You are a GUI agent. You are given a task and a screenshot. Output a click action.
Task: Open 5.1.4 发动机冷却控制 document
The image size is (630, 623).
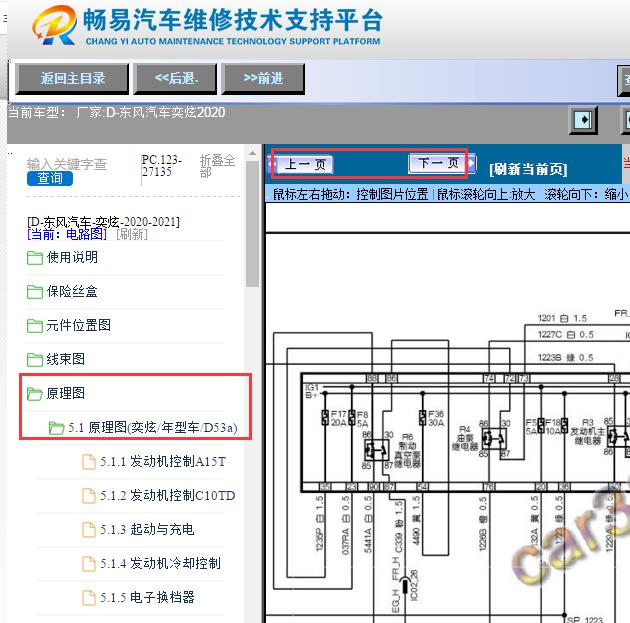[160, 563]
